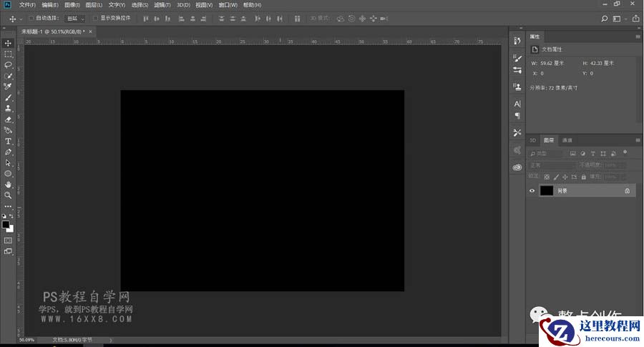Select the 背景 layer thumbnail
The image size is (644, 347).
click(547, 191)
